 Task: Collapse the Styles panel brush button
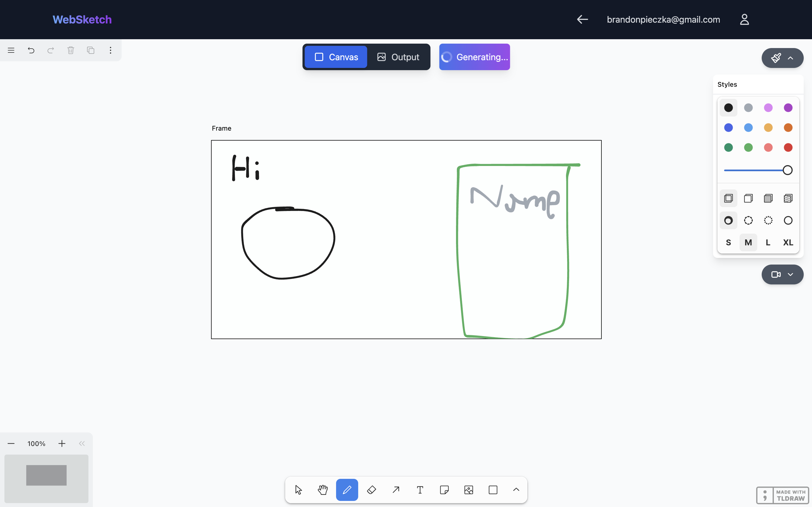coord(782,58)
